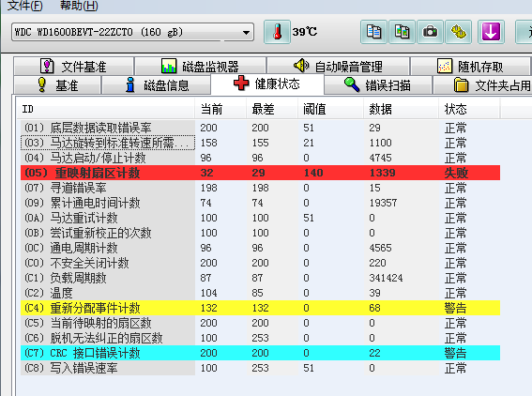
Task: Open the 帮助(H) menu
Action: (79, 6)
